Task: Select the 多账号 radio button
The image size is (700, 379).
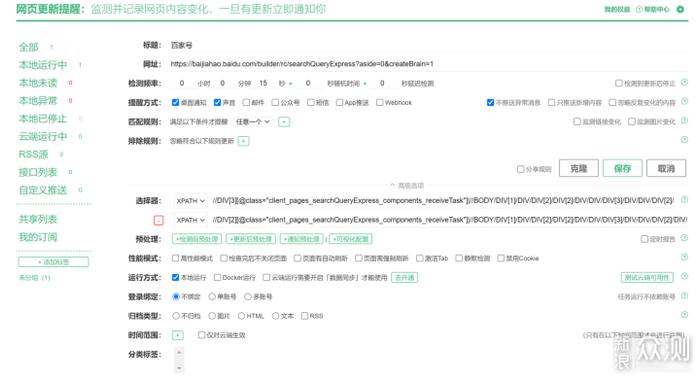Action: (248, 297)
